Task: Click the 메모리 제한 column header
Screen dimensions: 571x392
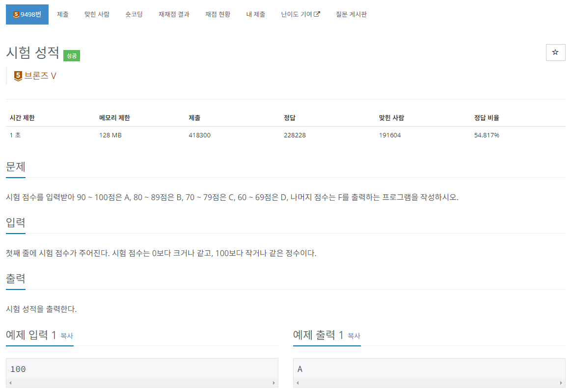Action: click(x=115, y=118)
